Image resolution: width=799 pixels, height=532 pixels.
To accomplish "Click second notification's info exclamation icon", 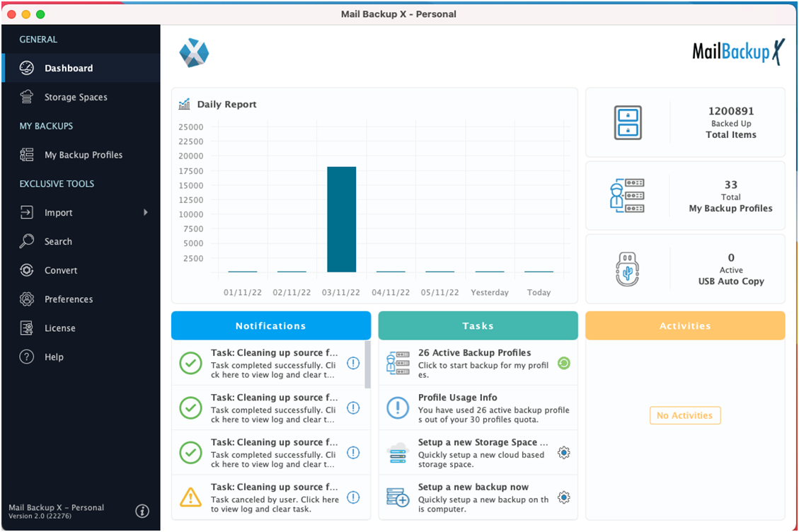I will [x=353, y=408].
